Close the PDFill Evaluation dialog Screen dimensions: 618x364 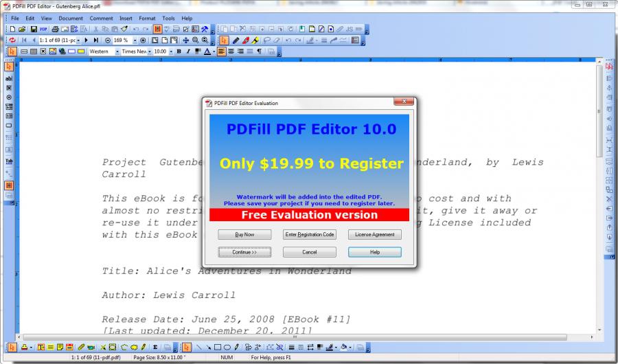point(404,102)
